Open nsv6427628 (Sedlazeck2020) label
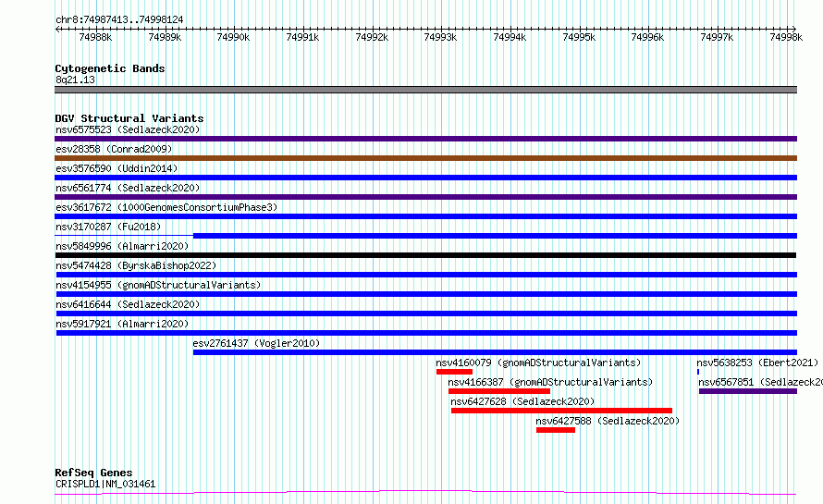Screen dimensions: 823x504 click(522, 401)
